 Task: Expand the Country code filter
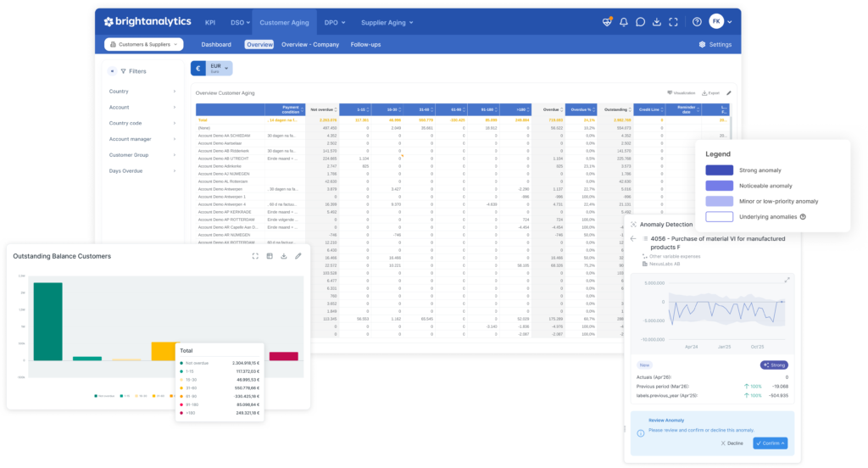142,123
